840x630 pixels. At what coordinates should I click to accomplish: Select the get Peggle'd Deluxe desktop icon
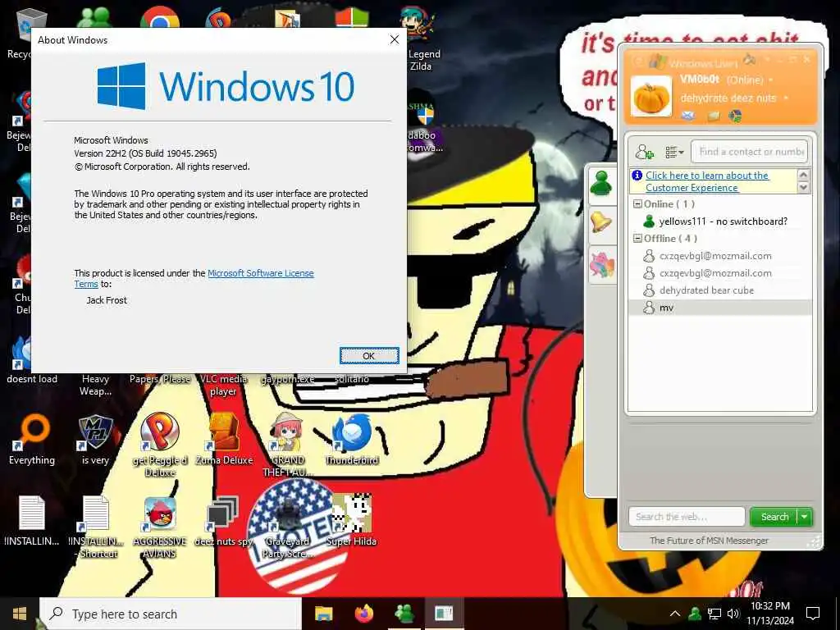(x=160, y=445)
